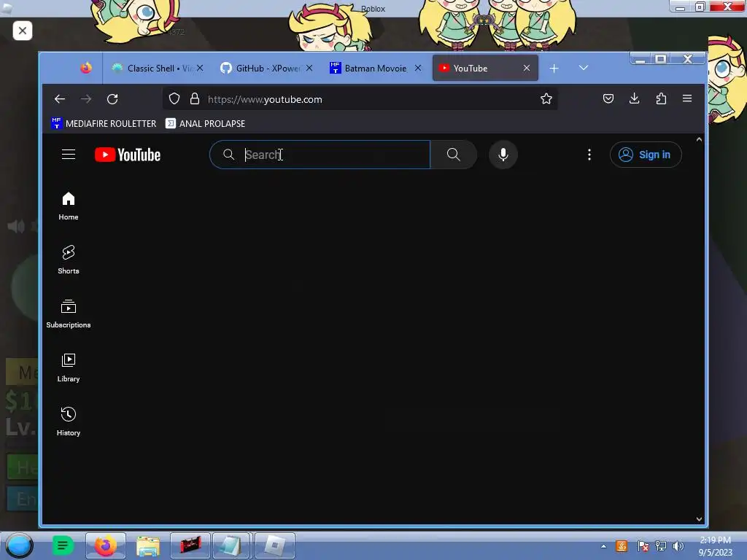This screenshot has height=560, width=747.
Task: Go back with Firefox back arrow
Action: click(x=60, y=99)
